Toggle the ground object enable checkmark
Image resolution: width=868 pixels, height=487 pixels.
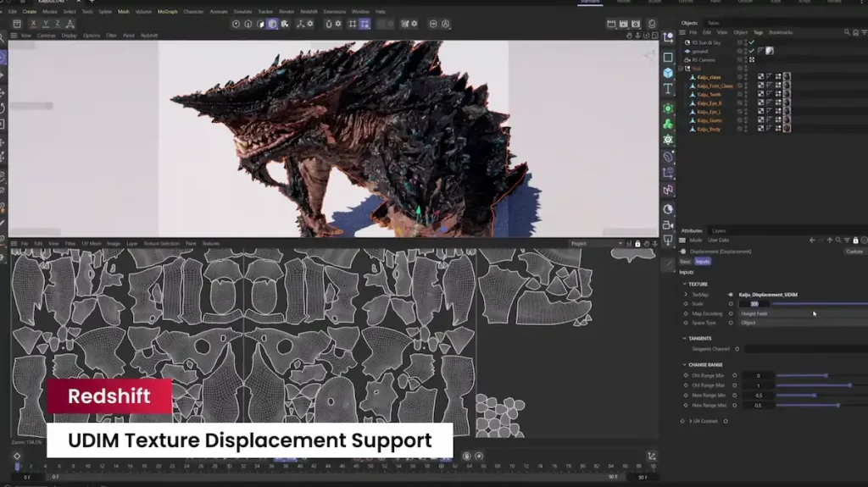click(752, 51)
